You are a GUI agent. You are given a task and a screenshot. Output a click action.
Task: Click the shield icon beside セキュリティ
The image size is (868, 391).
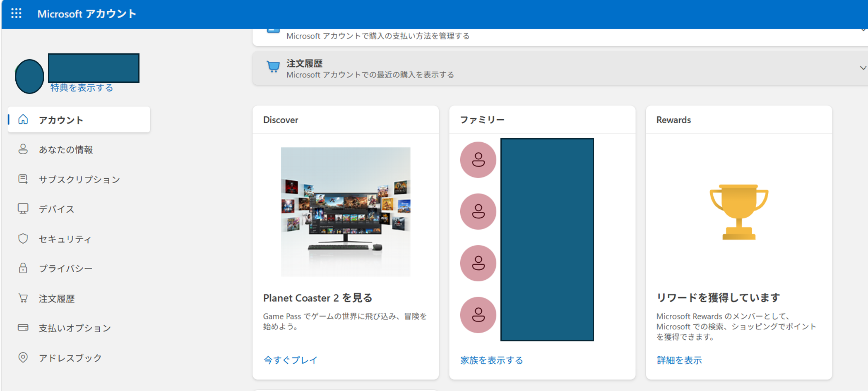[23, 239]
